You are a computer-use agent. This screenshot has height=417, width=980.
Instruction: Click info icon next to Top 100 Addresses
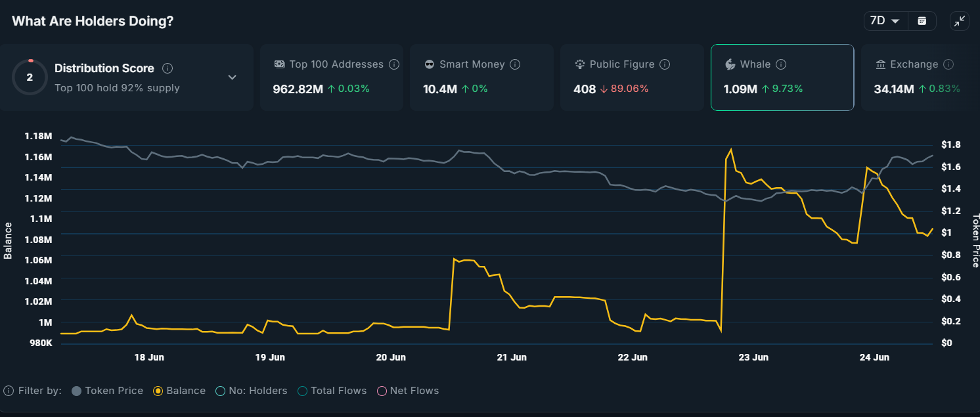(x=394, y=64)
